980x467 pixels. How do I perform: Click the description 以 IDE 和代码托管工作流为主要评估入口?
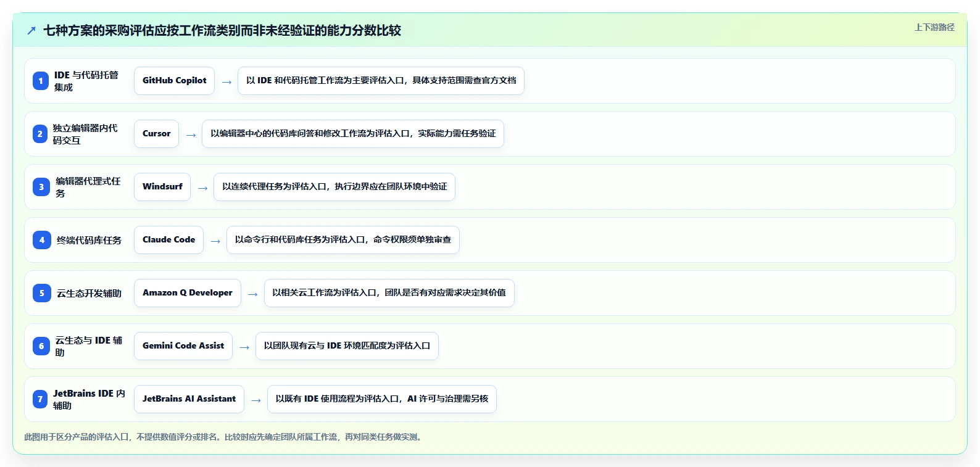coord(381,81)
